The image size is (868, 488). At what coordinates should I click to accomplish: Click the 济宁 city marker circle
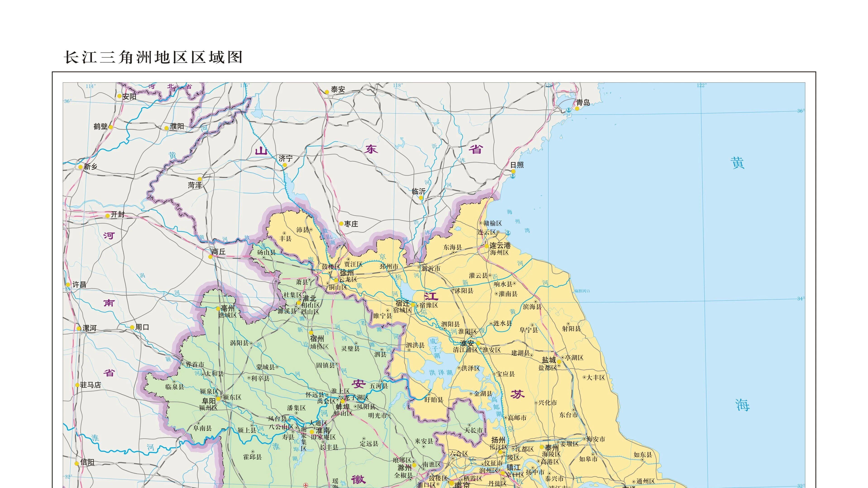(x=285, y=165)
